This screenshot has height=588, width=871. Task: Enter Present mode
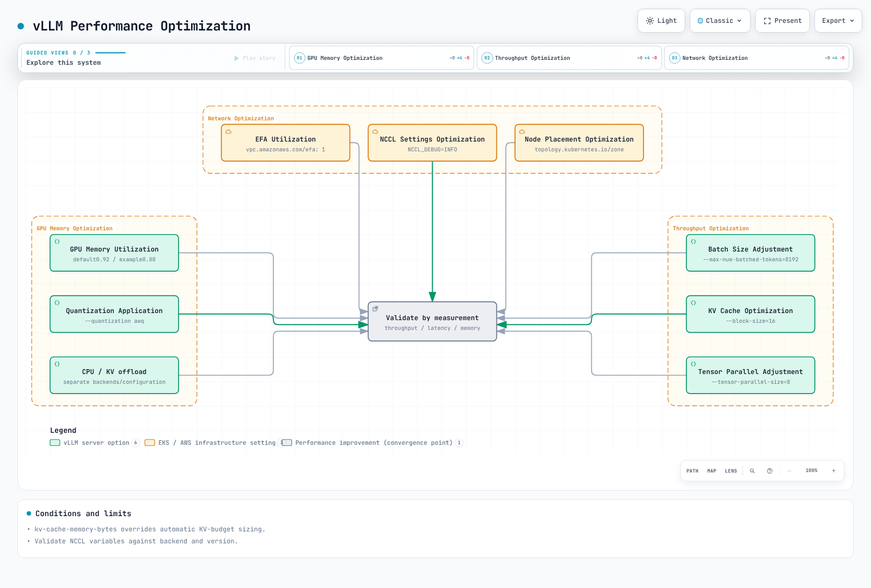coord(782,21)
